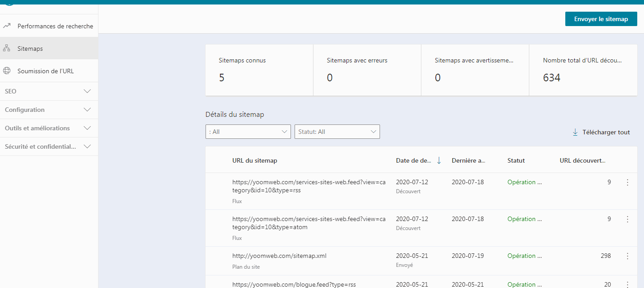The width and height of the screenshot is (644, 288).
Task: Expand the Configuration section
Action: click(87, 110)
